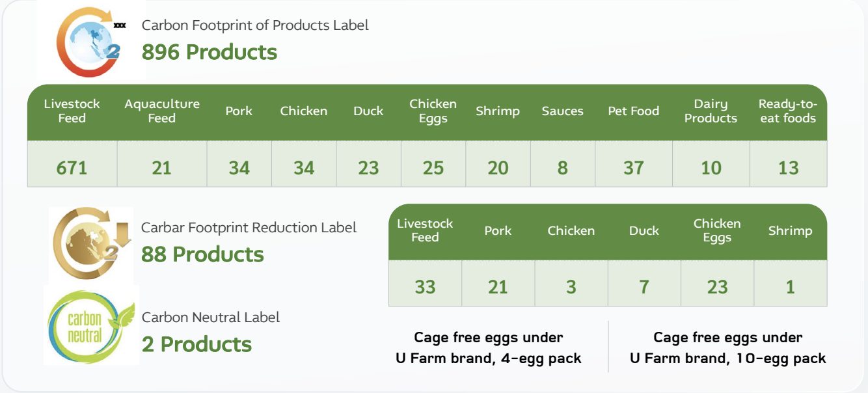Select the 88 Products heading

click(202, 254)
